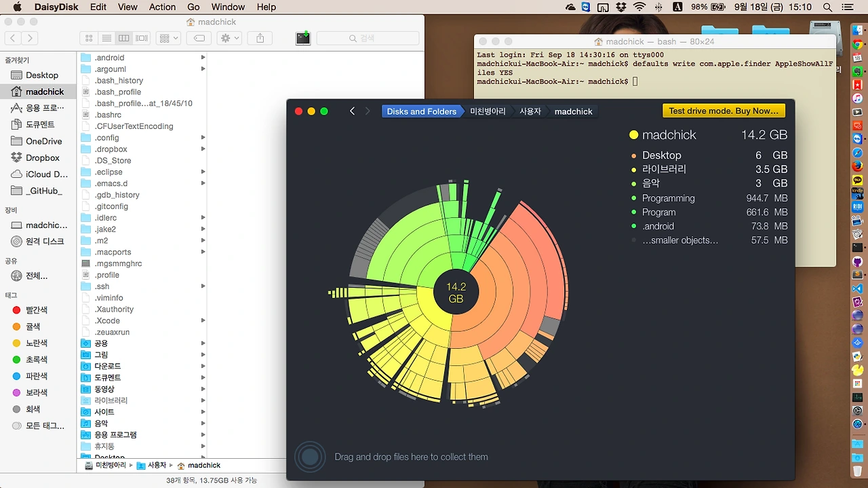Switch Finder to icon view
The width and height of the screenshot is (868, 488).
(89, 39)
